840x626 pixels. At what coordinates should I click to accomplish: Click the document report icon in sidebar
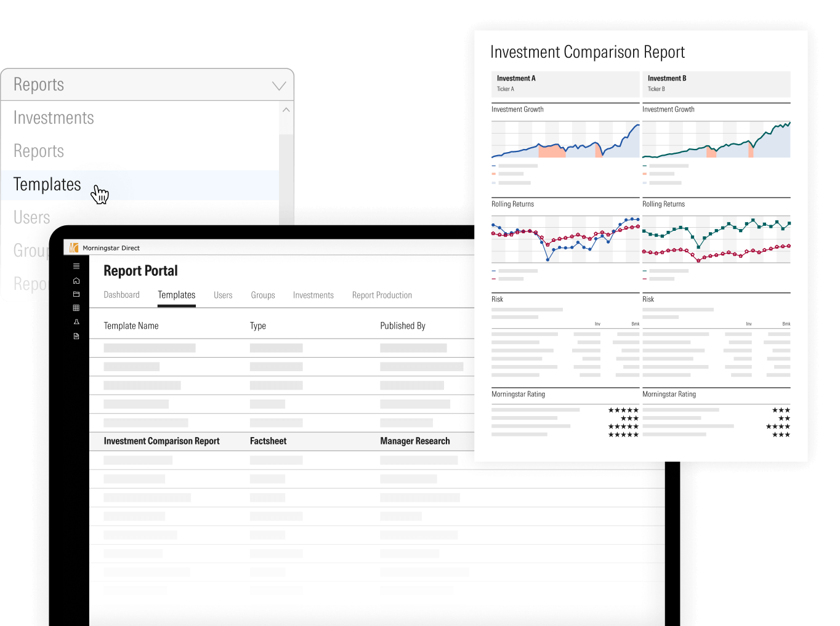click(76, 336)
